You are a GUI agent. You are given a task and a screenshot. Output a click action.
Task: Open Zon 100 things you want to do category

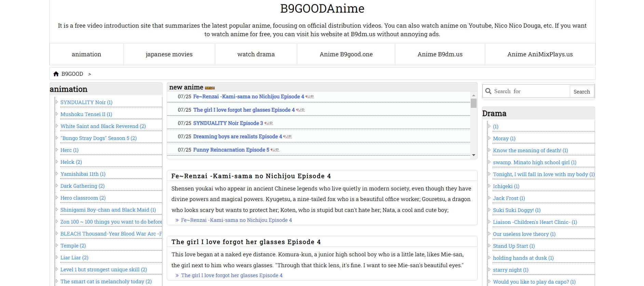[111, 221]
